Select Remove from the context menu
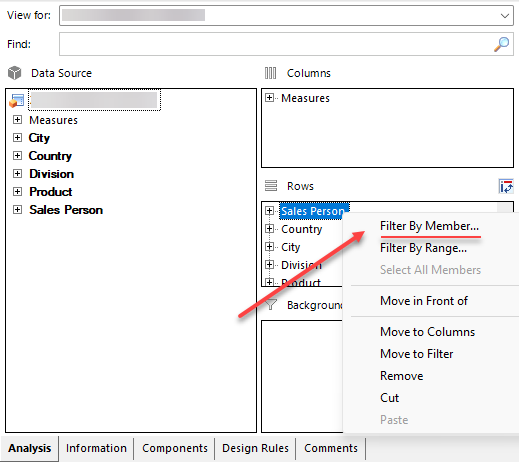The image size is (519, 462). tap(402, 376)
